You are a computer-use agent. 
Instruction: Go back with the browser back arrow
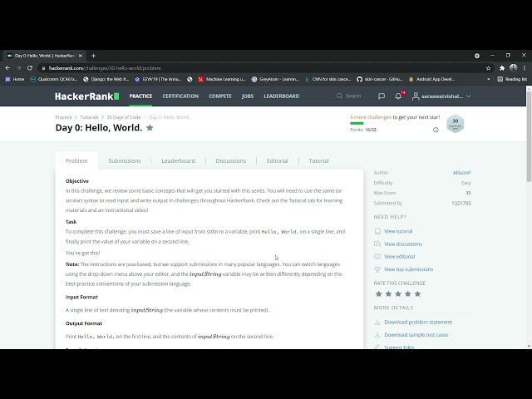pos(7,68)
